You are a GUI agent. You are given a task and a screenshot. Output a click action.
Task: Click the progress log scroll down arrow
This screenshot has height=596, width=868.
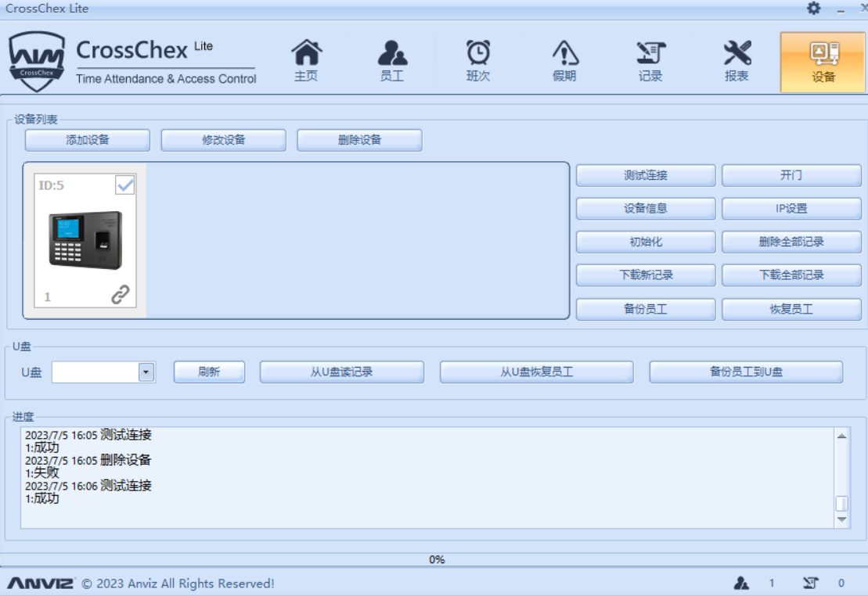pos(841,519)
